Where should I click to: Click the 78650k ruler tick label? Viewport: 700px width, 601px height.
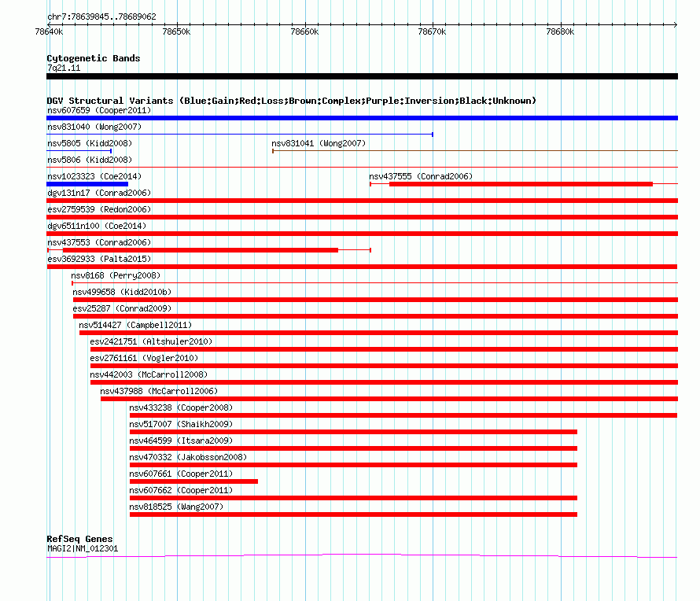176,31
